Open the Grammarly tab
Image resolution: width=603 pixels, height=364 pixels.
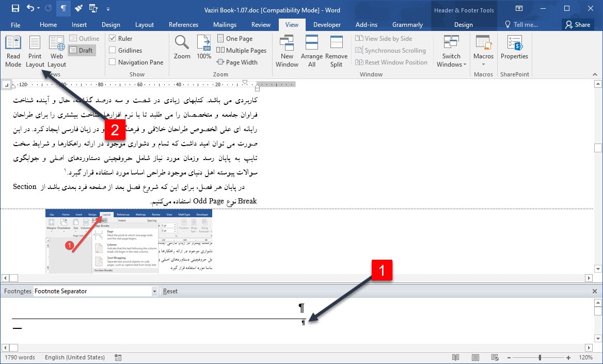click(407, 25)
